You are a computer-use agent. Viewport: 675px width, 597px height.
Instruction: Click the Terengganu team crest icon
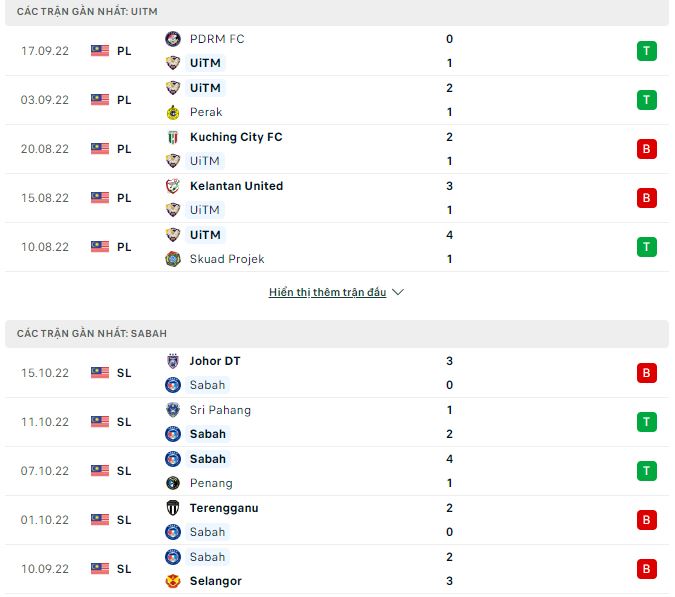173,508
